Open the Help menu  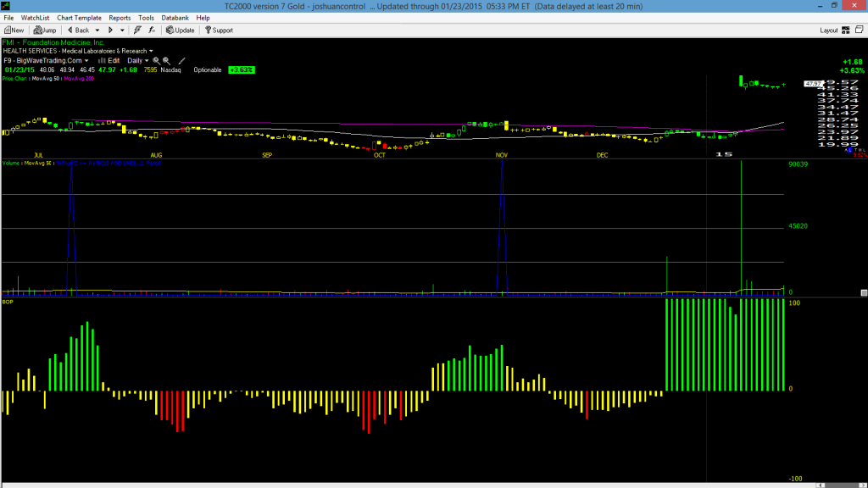[x=203, y=18]
